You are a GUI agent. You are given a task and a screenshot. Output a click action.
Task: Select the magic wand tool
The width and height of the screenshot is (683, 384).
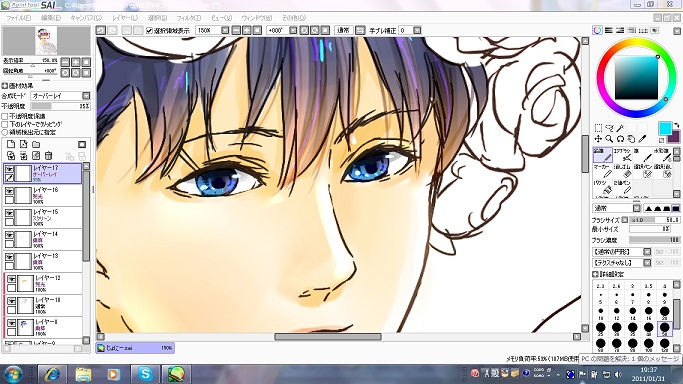[x=620, y=128]
